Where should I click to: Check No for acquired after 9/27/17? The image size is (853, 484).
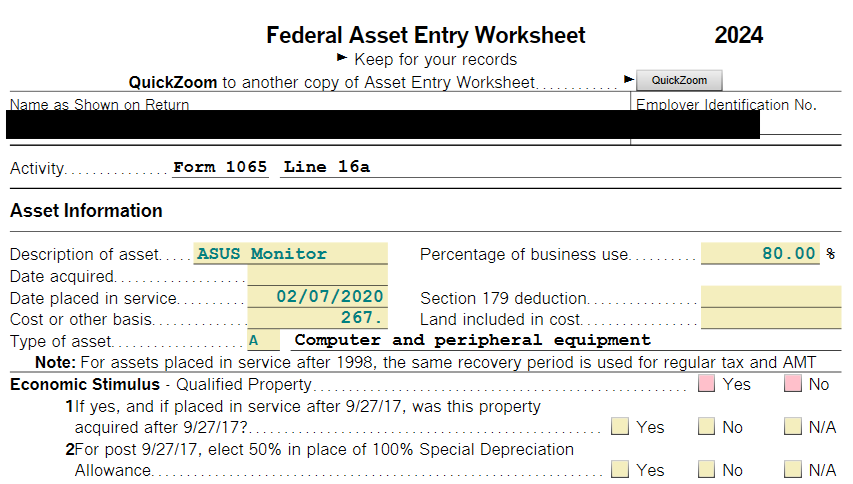tap(707, 427)
